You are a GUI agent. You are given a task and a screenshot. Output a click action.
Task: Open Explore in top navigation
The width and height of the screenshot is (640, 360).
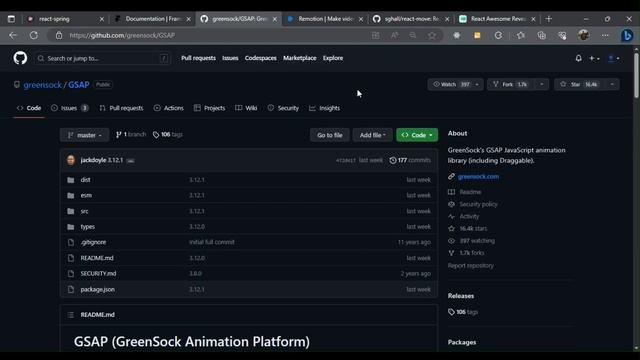333,58
